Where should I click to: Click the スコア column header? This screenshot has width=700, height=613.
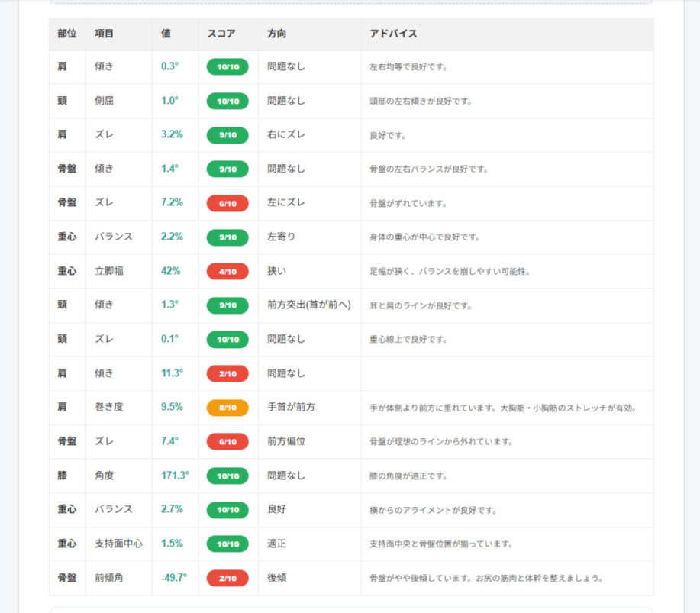(x=221, y=34)
